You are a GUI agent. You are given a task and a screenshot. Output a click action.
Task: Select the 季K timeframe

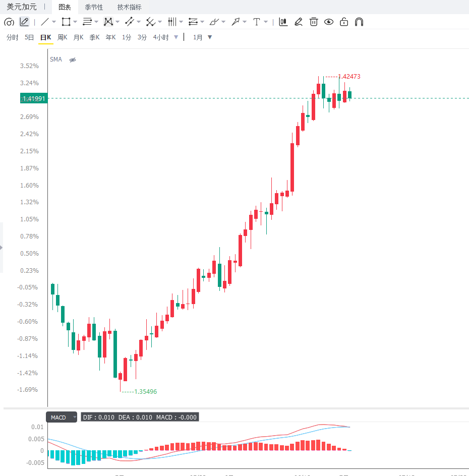94,37
